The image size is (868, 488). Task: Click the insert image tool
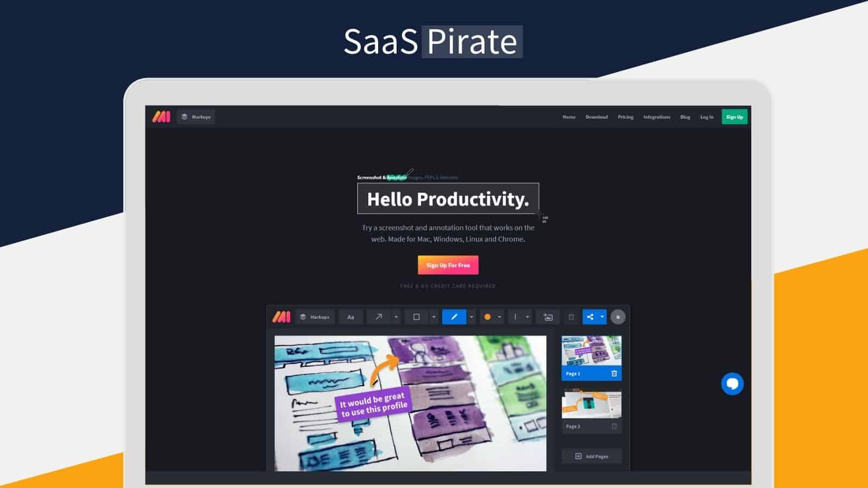[548, 317]
